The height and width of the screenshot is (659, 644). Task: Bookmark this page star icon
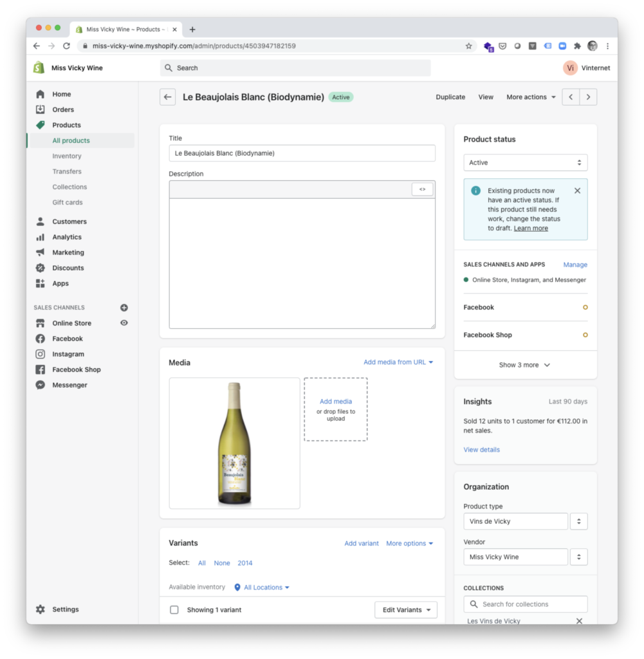click(468, 46)
